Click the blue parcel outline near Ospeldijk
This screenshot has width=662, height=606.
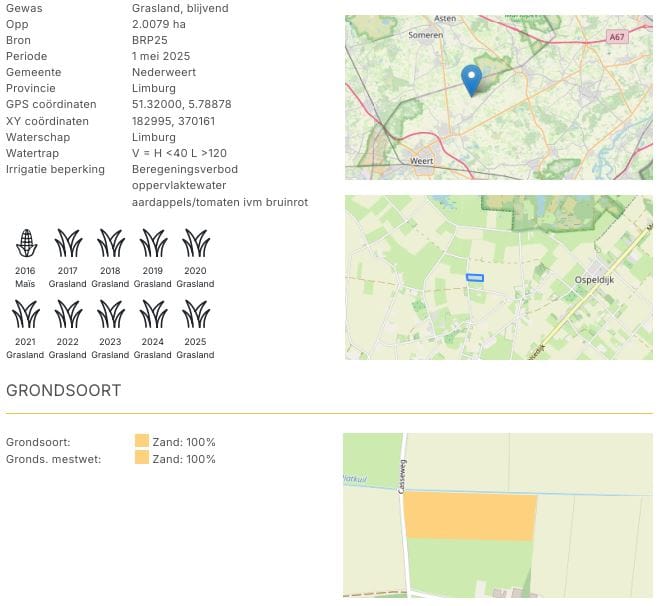click(x=475, y=277)
